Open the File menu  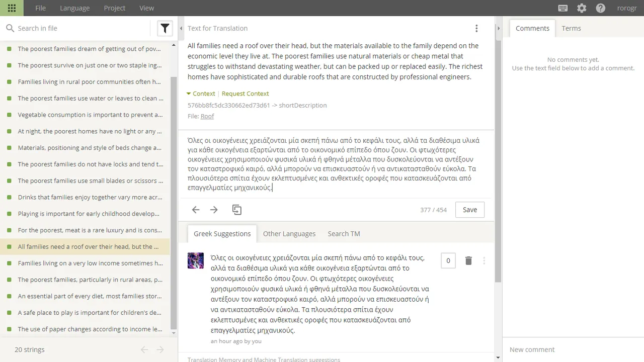pyautogui.click(x=41, y=8)
